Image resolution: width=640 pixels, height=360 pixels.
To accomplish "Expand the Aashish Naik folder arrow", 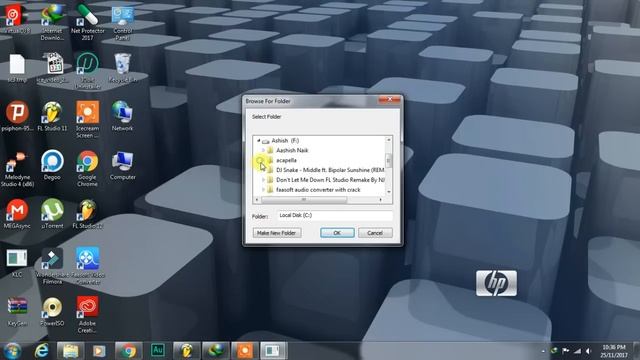I will (x=263, y=150).
